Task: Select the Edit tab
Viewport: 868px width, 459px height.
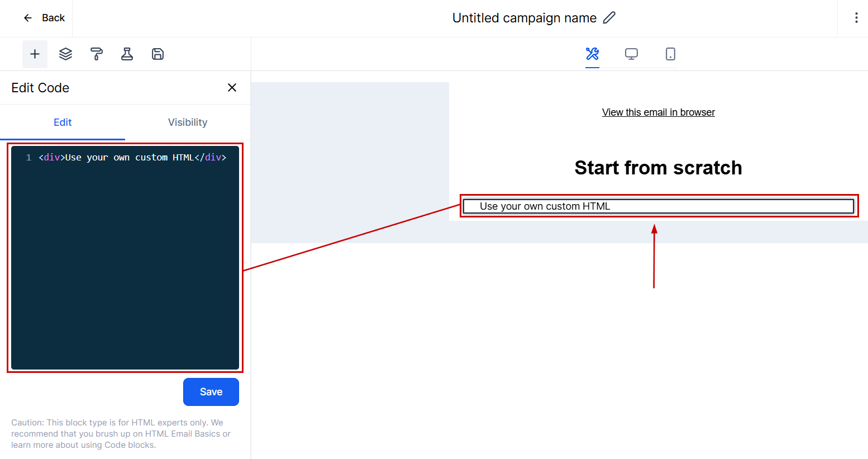Action: pos(63,122)
